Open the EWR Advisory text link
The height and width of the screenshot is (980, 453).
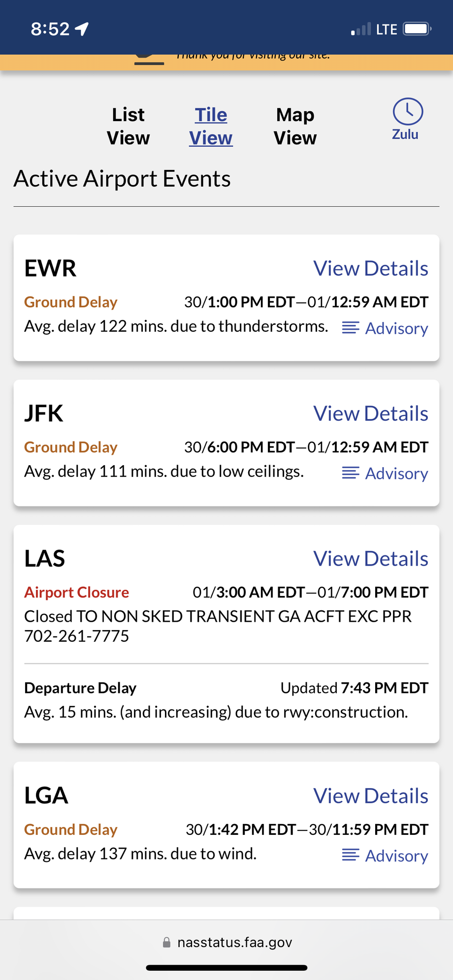[396, 328]
